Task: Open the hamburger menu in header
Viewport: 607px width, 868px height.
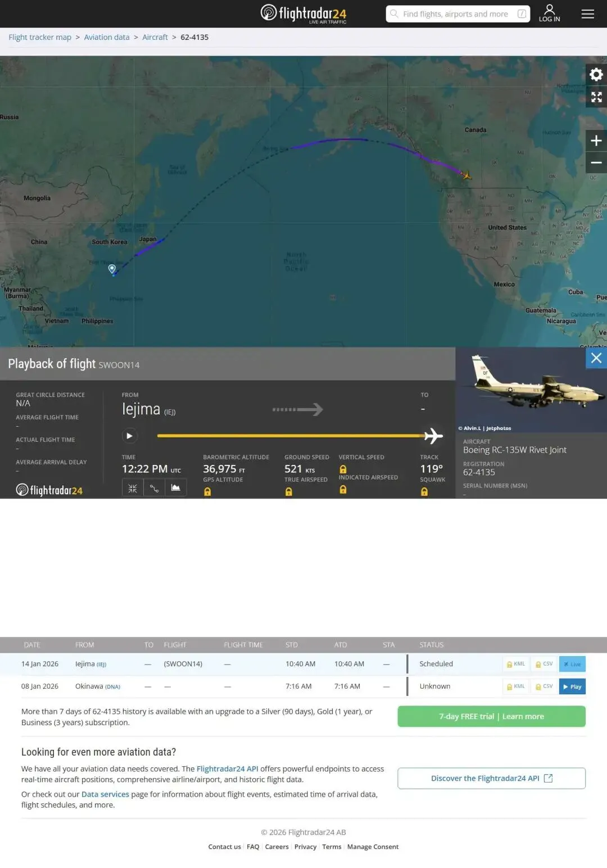Action: [588, 14]
